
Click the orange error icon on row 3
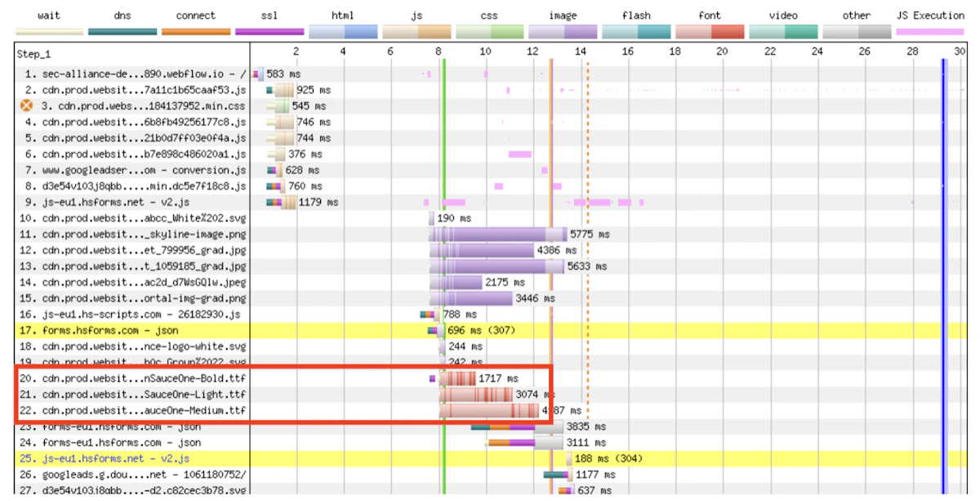coord(25,106)
